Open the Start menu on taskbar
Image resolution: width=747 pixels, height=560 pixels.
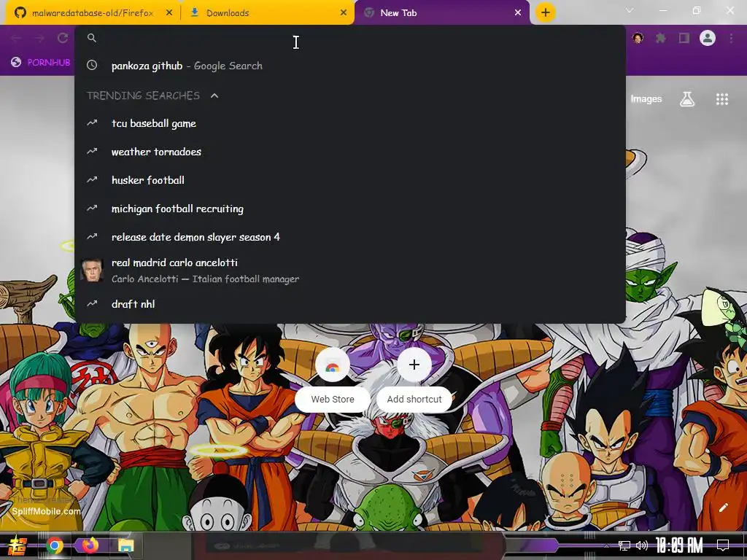pyautogui.click(x=18, y=545)
